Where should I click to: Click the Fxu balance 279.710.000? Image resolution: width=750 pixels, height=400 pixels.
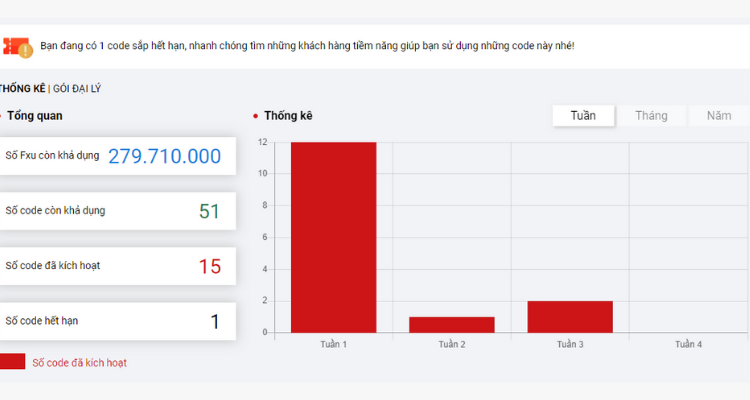(165, 156)
